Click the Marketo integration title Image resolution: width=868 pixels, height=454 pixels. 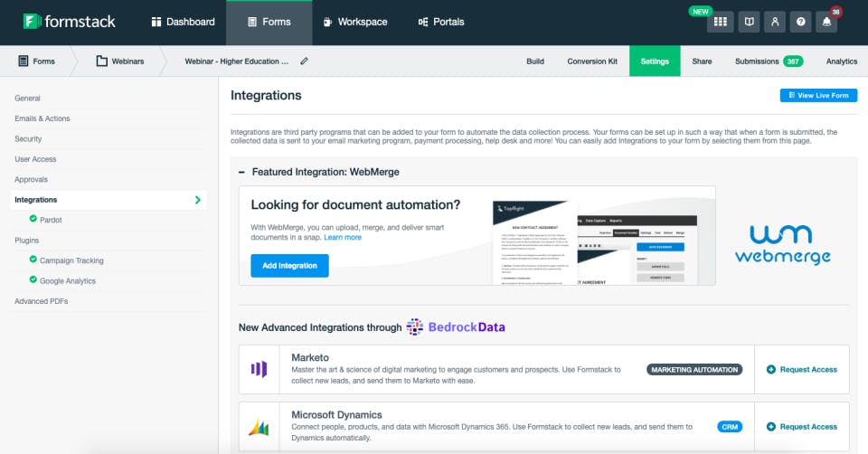pos(310,357)
